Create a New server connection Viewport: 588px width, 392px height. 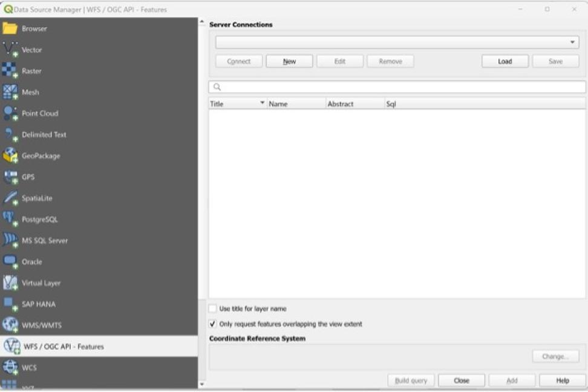click(290, 61)
